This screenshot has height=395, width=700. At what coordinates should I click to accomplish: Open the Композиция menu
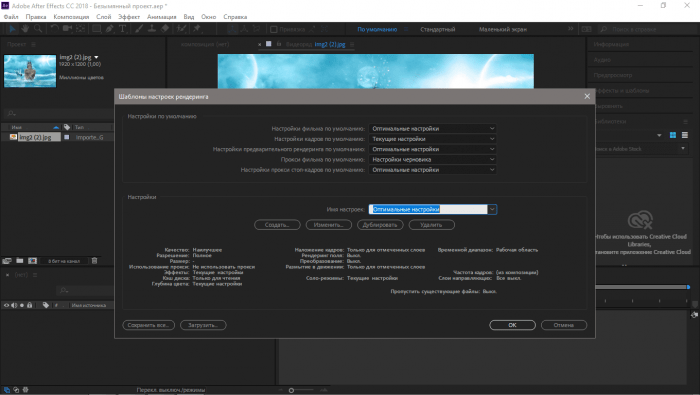[71, 17]
